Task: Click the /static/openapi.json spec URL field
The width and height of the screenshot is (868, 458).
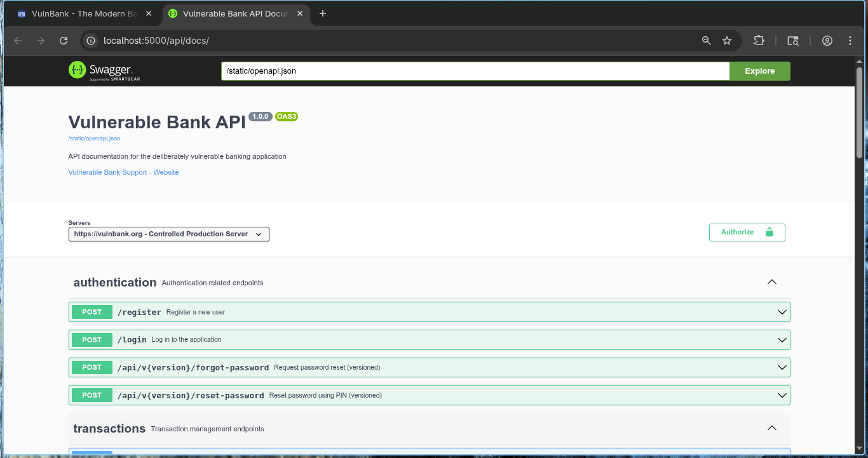Action: pos(475,71)
